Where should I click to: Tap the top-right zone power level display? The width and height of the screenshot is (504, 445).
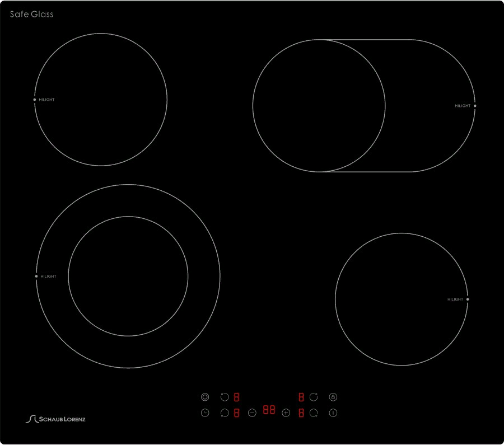[301, 397]
